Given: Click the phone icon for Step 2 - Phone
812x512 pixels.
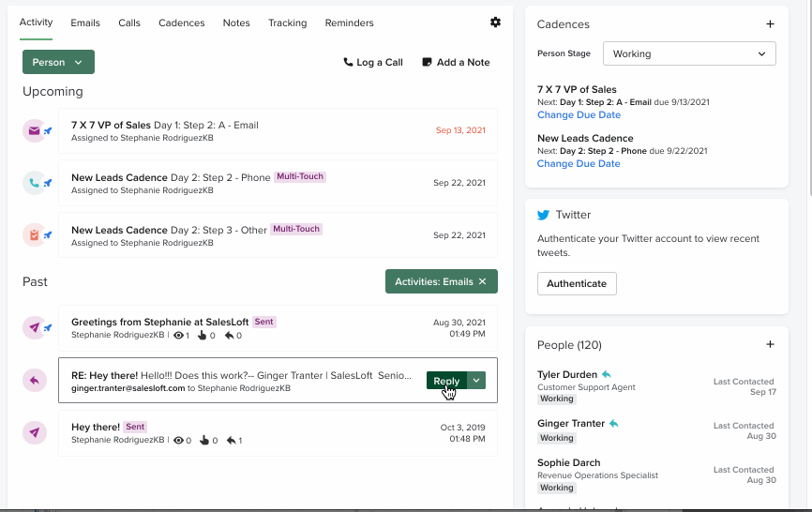Looking at the screenshot, I should click(34, 183).
